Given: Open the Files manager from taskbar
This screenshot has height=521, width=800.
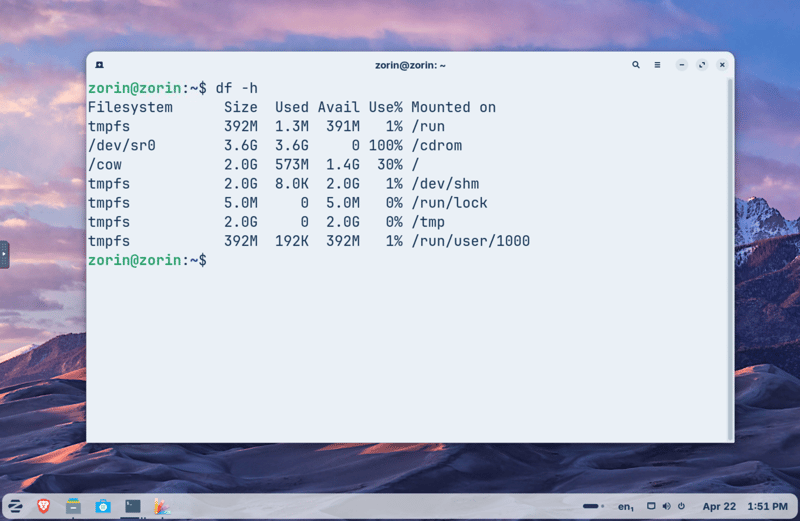Looking at the screenshot, I should point(73,506).
